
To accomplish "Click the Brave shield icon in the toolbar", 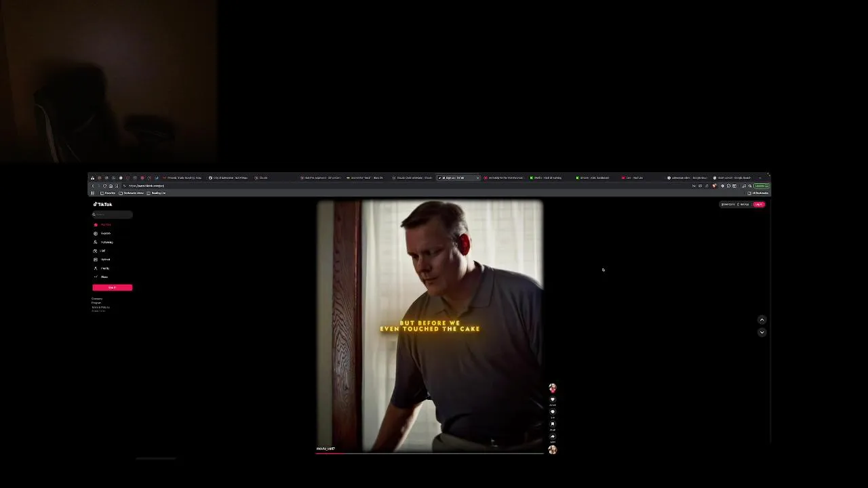I will tap(714, 186).
